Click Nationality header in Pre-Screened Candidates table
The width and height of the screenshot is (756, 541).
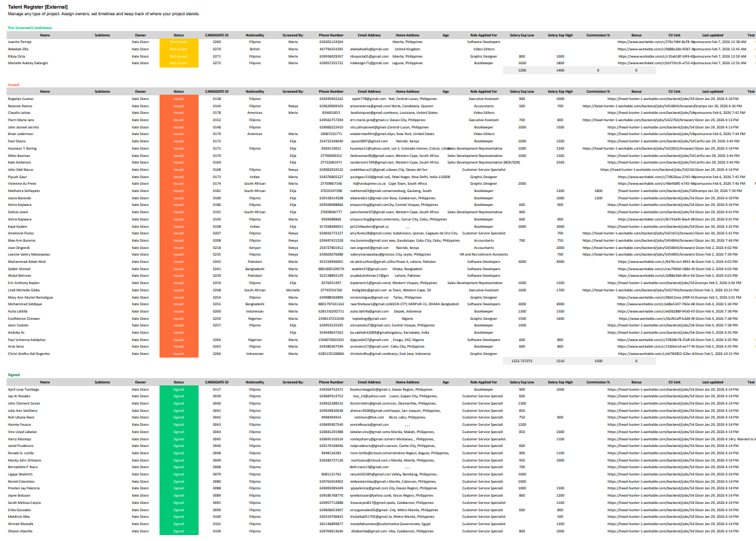click(255, 35)
